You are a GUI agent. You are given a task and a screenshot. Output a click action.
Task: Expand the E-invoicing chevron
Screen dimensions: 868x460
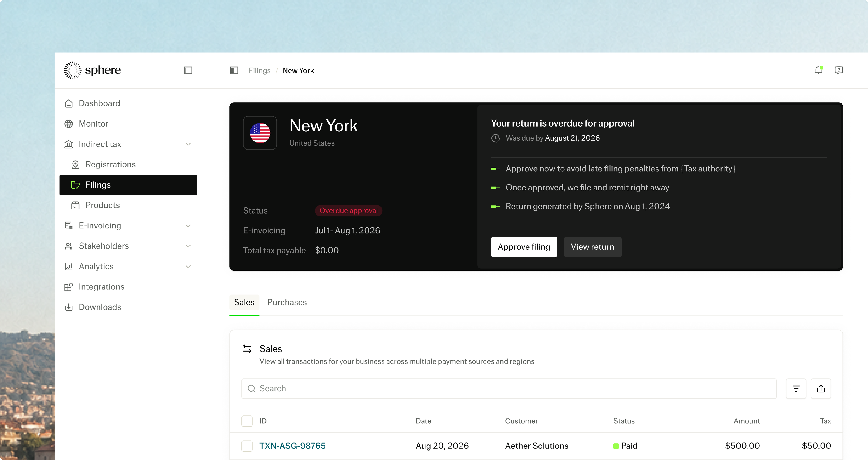tap(188, 226)
